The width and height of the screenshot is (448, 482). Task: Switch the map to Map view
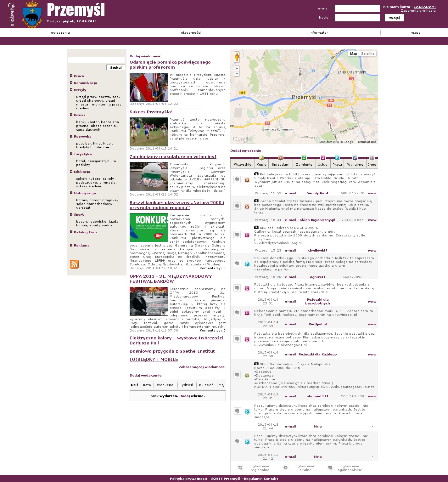(x=354, y=54)
